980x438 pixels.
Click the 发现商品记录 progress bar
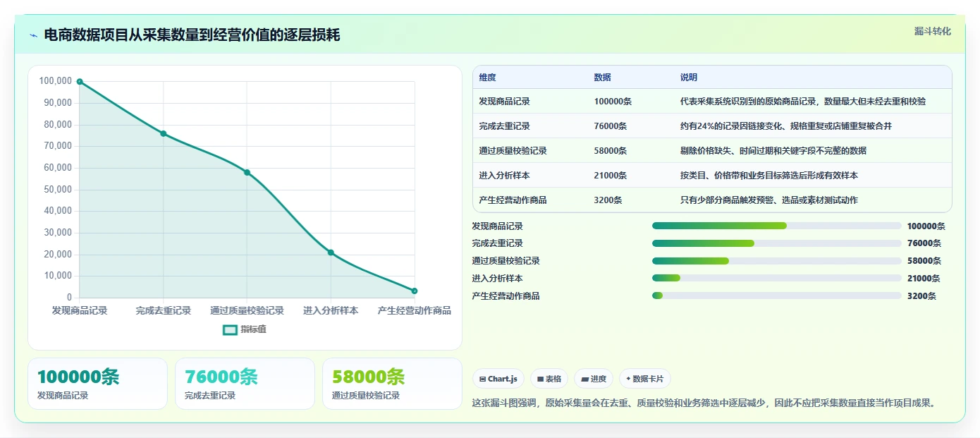point(777,226)
